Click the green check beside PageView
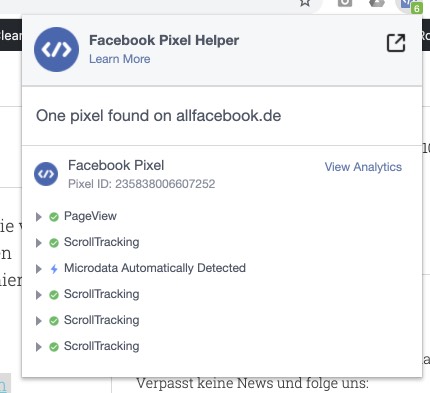Screen dimensions: 430x393 coord(54,217)
